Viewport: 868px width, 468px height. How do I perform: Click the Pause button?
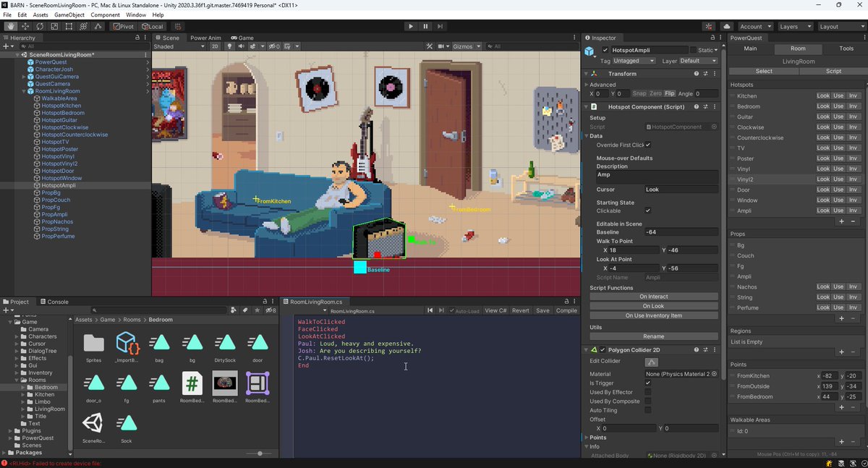[425, 26]
